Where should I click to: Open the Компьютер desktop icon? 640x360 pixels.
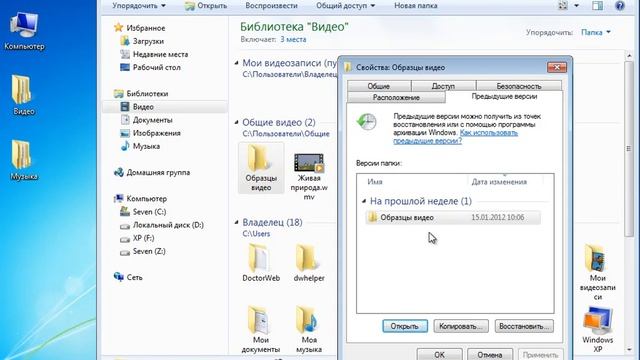(24, 31)
